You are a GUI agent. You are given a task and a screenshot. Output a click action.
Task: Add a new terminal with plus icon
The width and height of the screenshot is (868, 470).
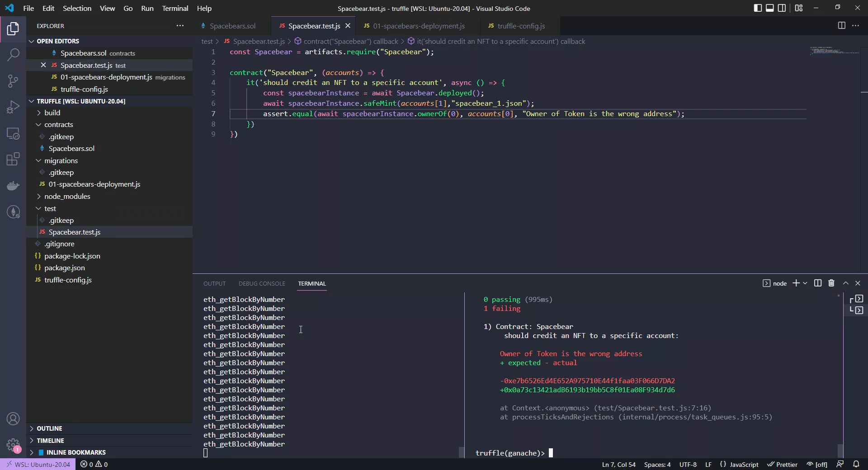click(796, 283)
